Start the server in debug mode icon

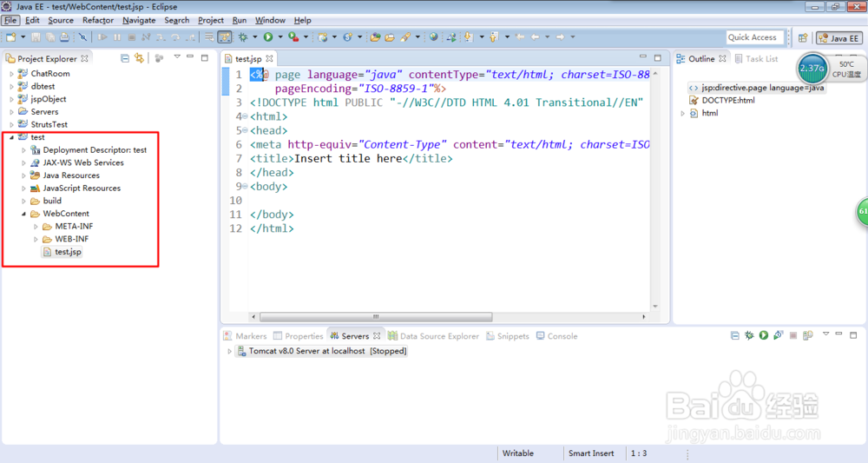click(x=749, y=335)
